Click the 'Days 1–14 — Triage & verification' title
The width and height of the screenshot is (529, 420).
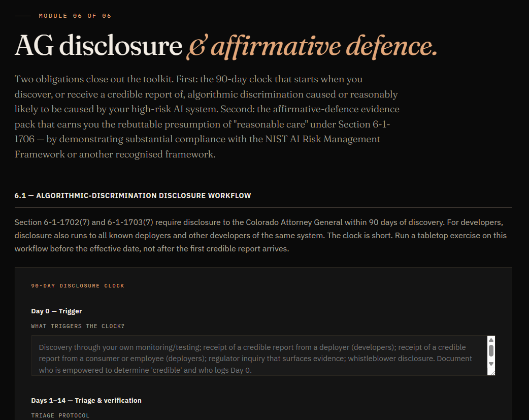point(86,400)
